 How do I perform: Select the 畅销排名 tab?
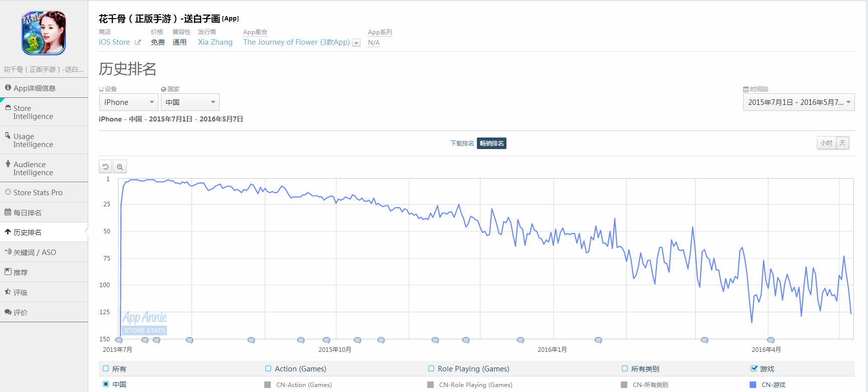click(491, 144)
